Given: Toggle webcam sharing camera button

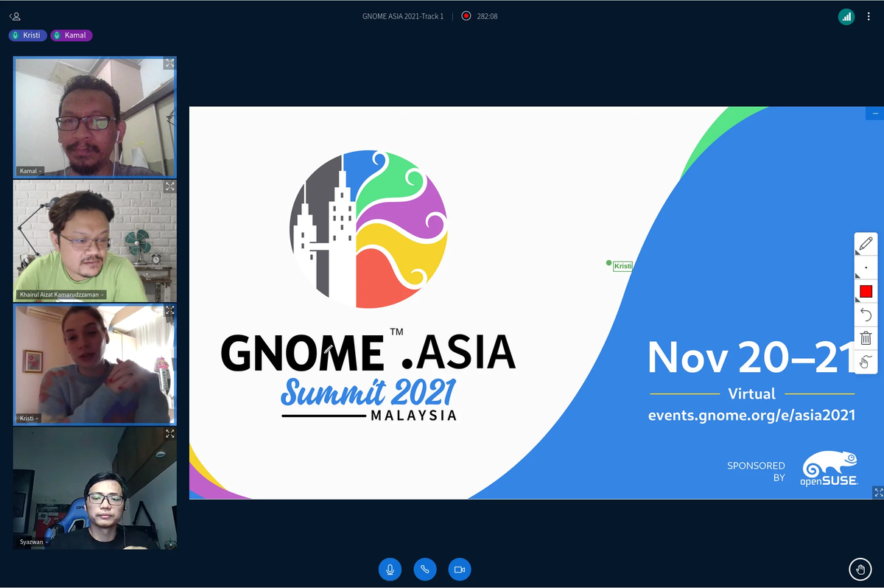Looking at the screenshot, I should [459, 570].
